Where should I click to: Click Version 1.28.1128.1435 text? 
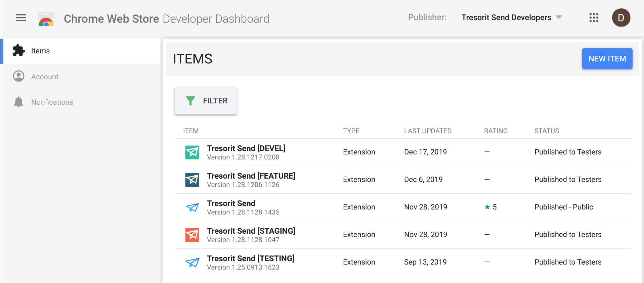click(x=243, y=213)
